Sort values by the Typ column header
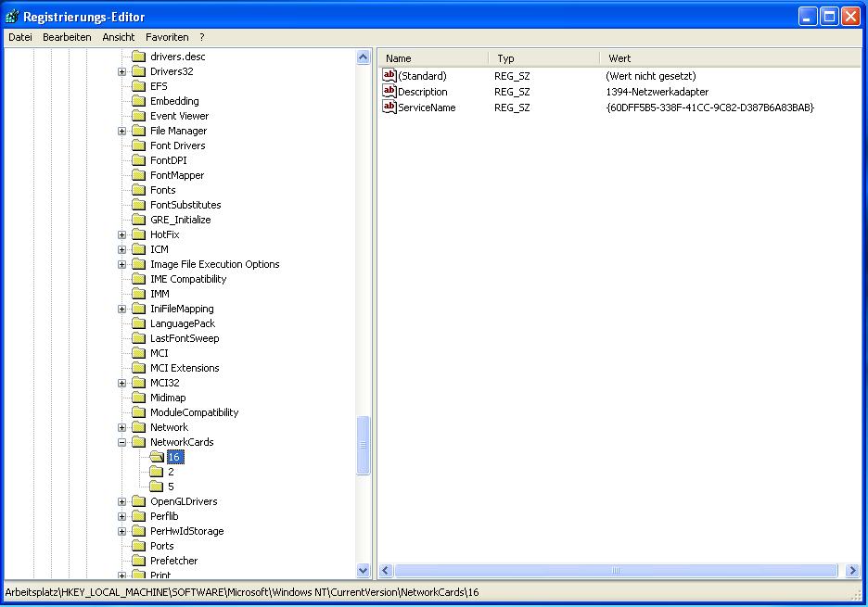Image resolution: width=868 pixels, height=607 pixels. coord(544,58)
